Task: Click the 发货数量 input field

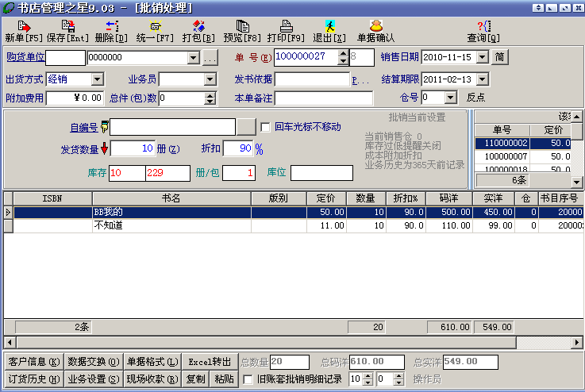Action: (x=133, y=148)
